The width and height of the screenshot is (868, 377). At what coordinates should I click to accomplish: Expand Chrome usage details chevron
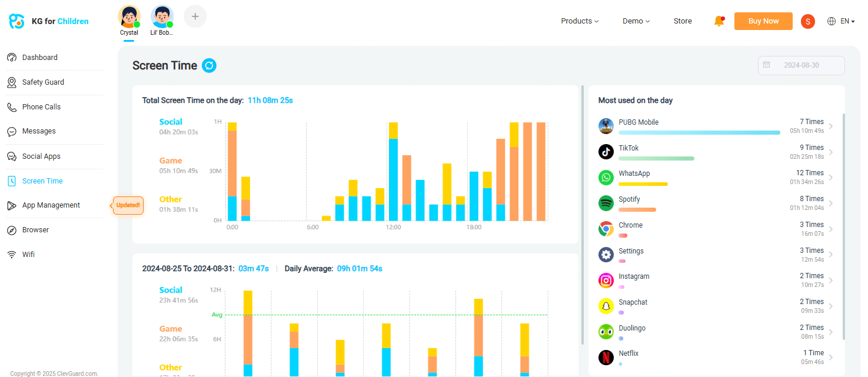(x=831, y=229)
